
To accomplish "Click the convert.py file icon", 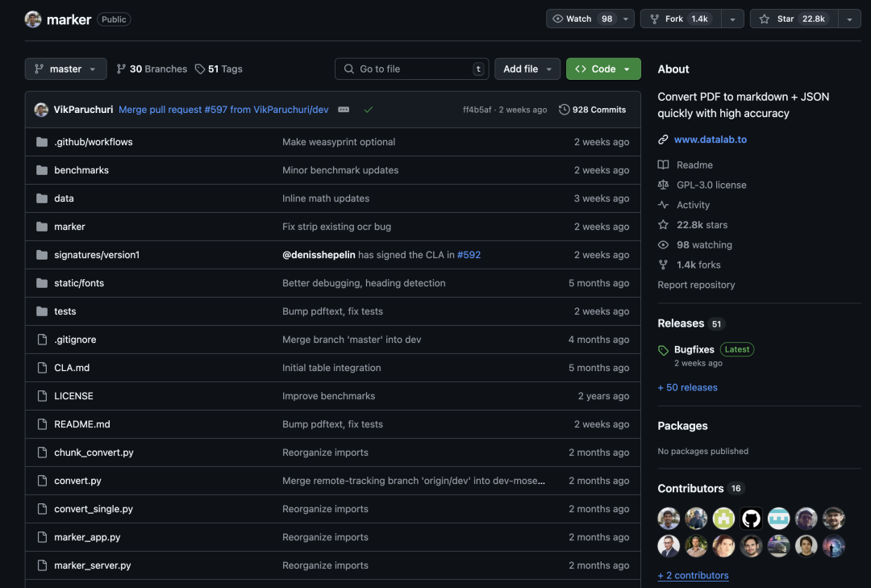I will (x=42, y=481).
